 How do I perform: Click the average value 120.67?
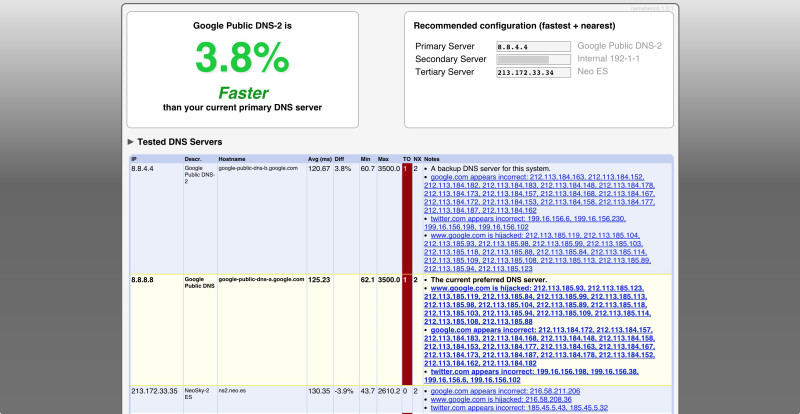(319, 168)
